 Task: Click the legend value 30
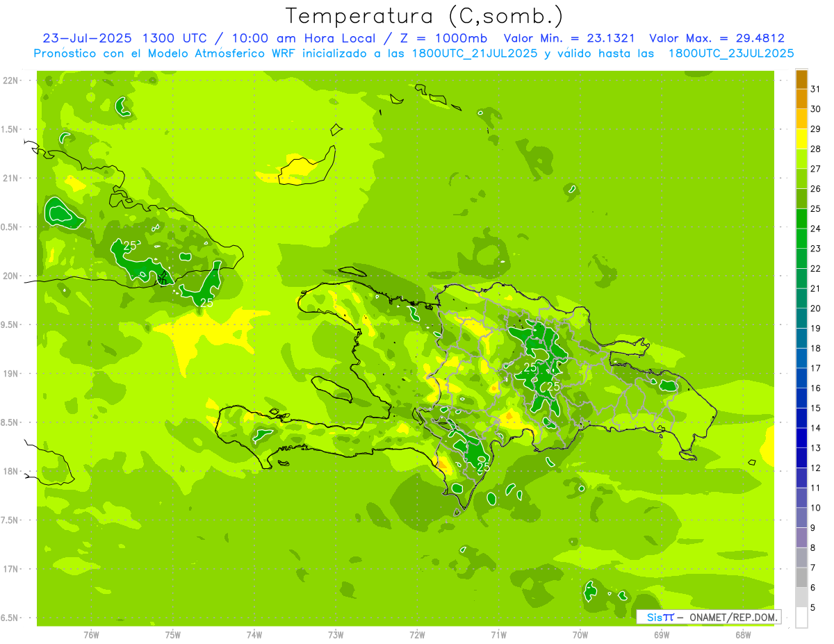[x=815, y=109]
